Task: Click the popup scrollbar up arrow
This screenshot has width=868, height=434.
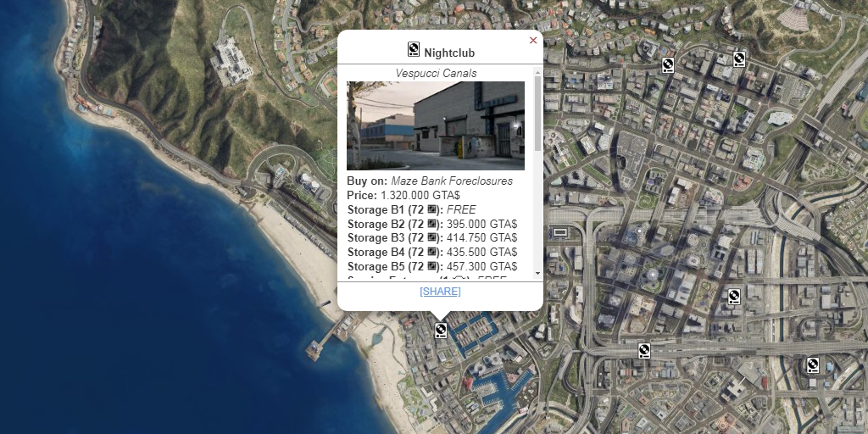Action: click(537, 72)
